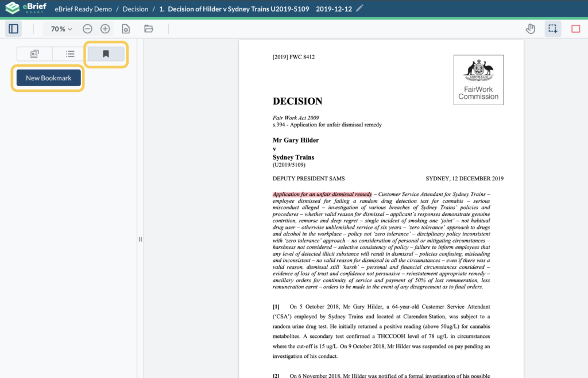
Task: Click the '[2019] FWC 8412' citation
Action: pyautogui.click(x=293, y=57)
